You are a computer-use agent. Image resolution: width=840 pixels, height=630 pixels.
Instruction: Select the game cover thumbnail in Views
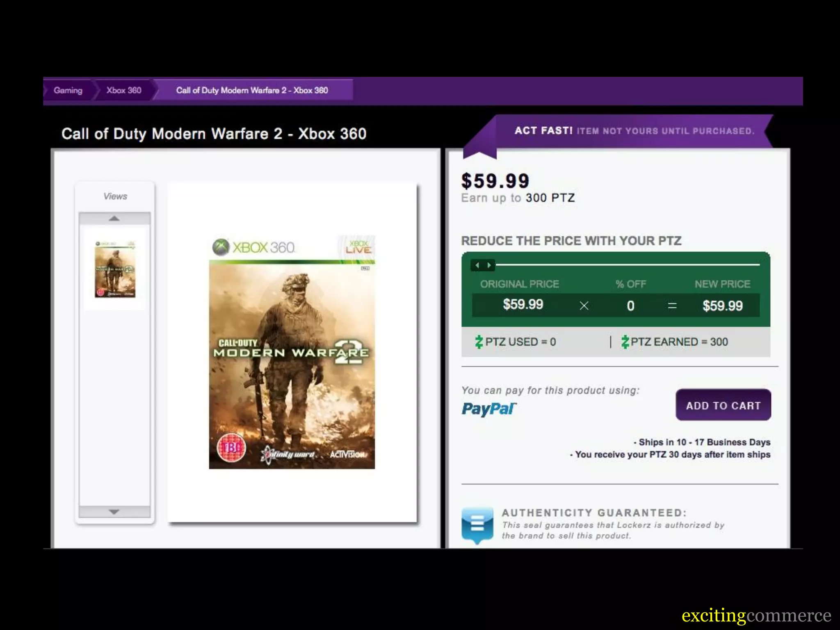(x=115, y=269)
